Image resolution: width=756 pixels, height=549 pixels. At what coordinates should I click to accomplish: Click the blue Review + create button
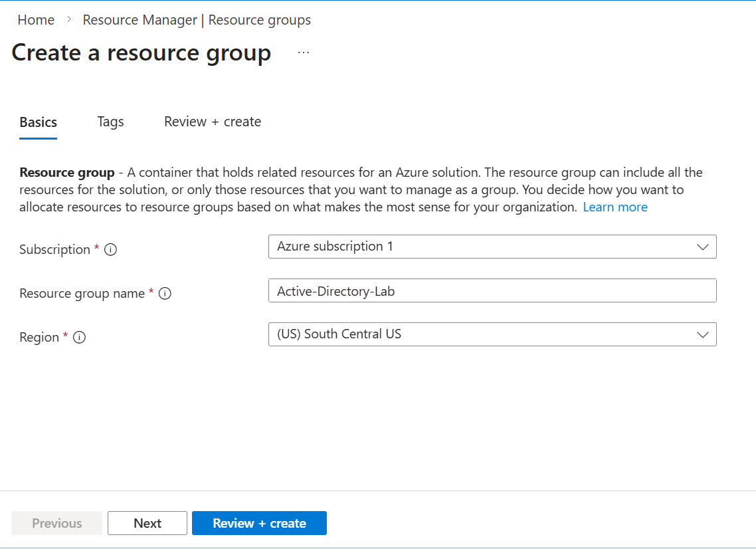click(x=259, y=523)
